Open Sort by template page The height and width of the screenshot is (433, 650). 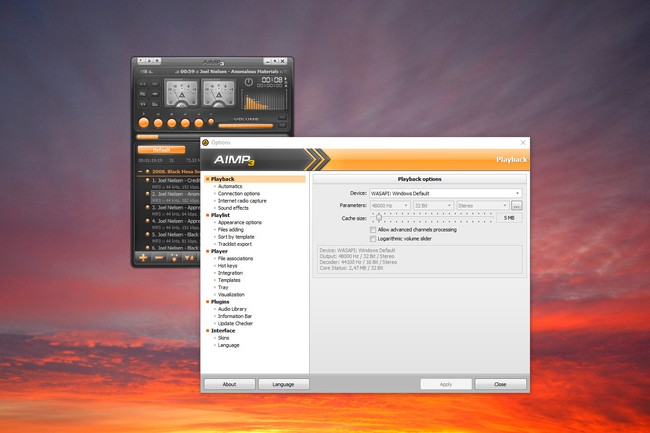[236, 237]
